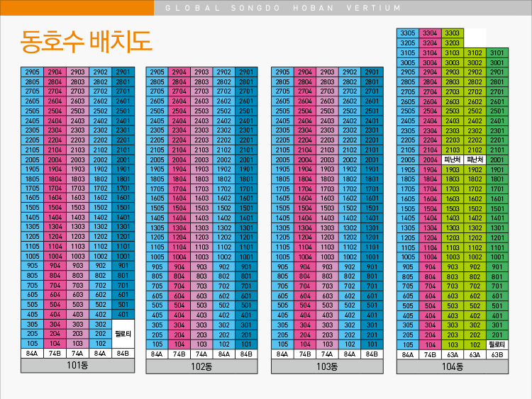Choose the 104동 building label
Screen dimensions: 532x399
click(453, 366)
